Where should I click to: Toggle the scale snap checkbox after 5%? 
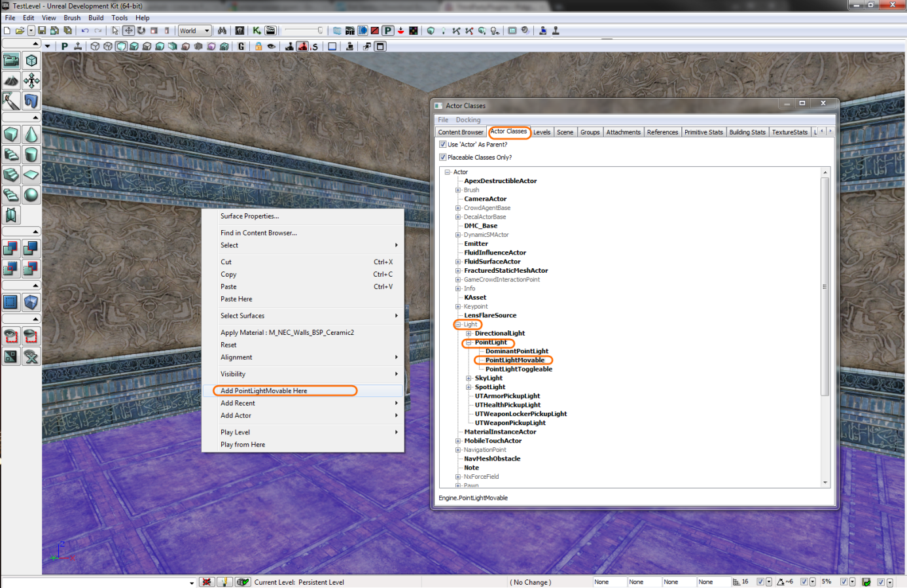pos(844,582)
